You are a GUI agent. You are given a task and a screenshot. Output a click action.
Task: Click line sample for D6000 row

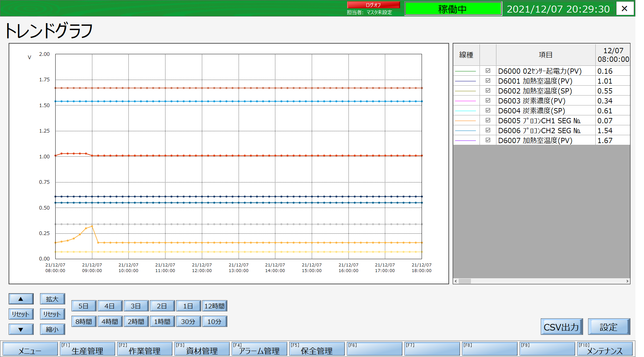(466, 71)
